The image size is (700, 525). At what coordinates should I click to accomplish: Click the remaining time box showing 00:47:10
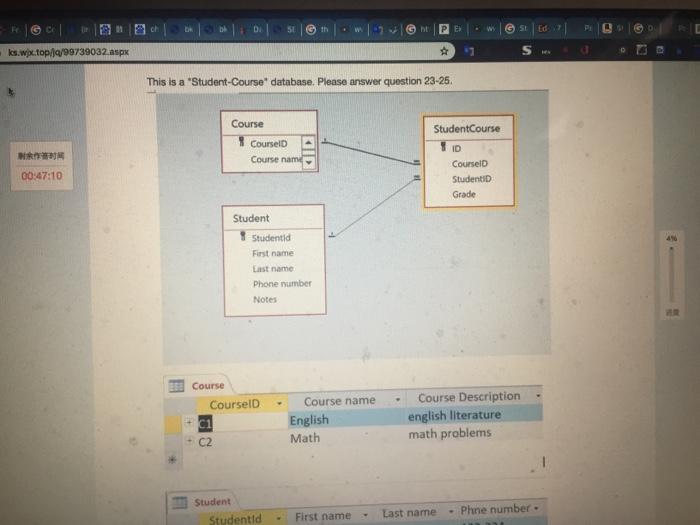click(x=42, y=166)
